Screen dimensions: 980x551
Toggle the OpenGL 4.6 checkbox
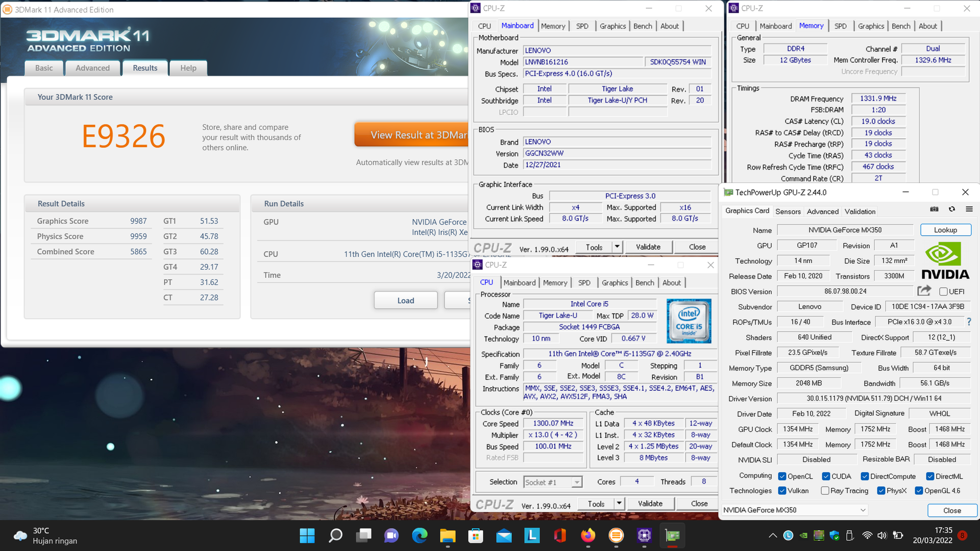pos(919,491)
